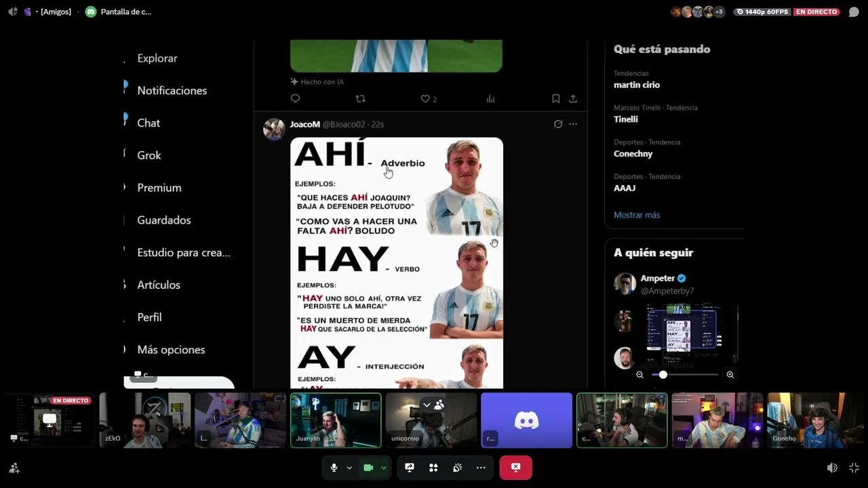Open the chat bubble icon

point(854,12)
